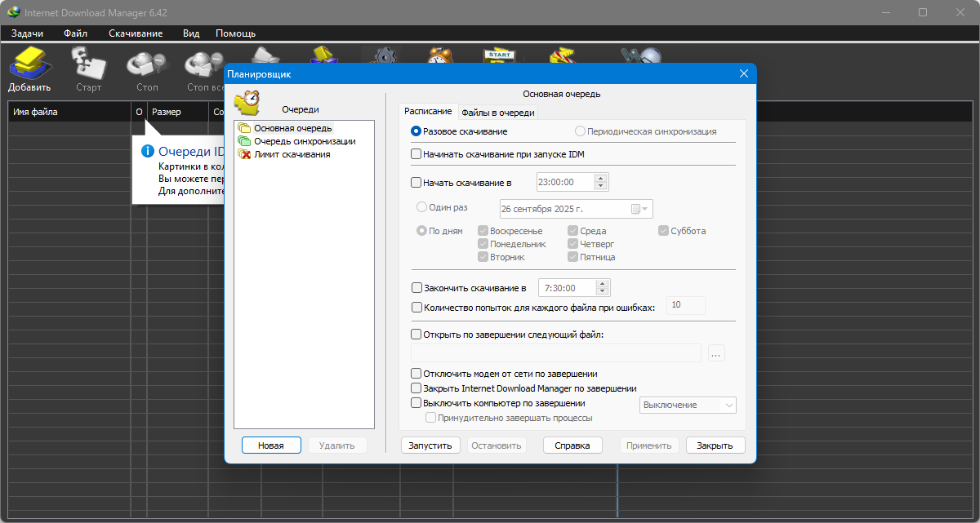
Task: Click the Остановить button
Action: pyautogui.click(x=497, y=445)
